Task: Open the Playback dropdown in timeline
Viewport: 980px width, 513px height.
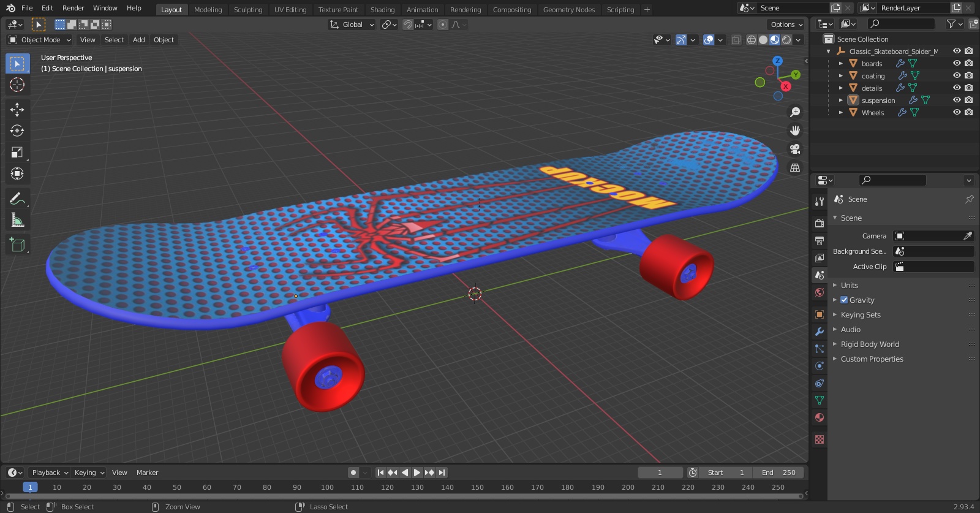Action: pyautogui.click(x=50, y=473)
